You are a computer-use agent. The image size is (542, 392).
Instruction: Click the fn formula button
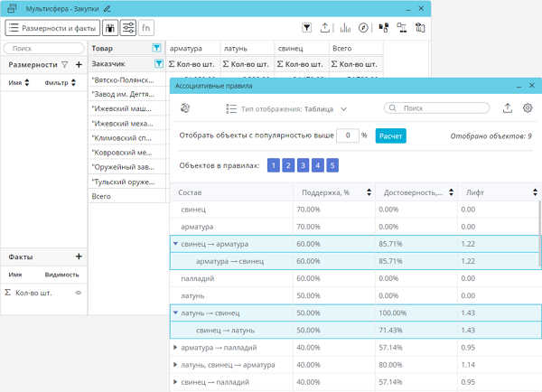146,28
